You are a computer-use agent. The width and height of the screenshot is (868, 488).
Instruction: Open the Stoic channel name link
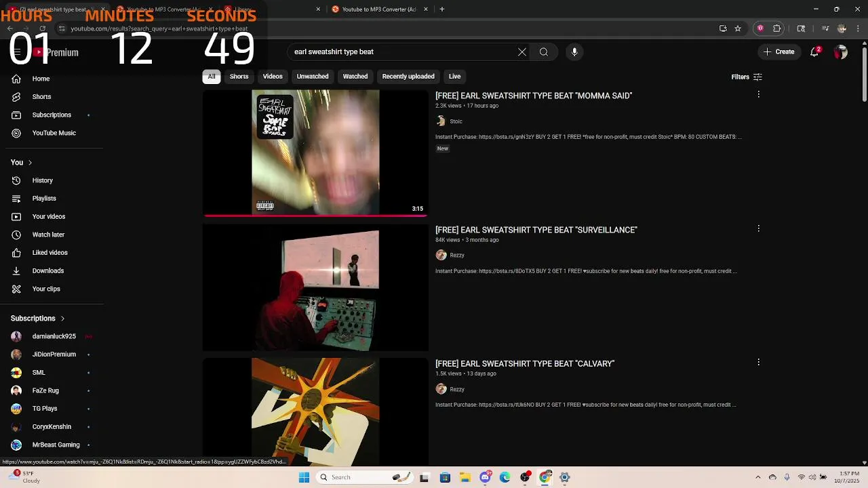pos(456,121)
